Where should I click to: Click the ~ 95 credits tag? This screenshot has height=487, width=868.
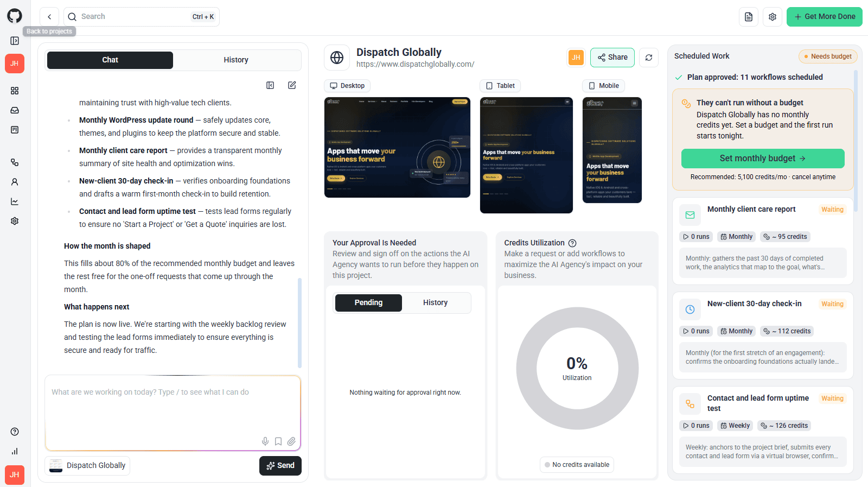tap(785, 237)
